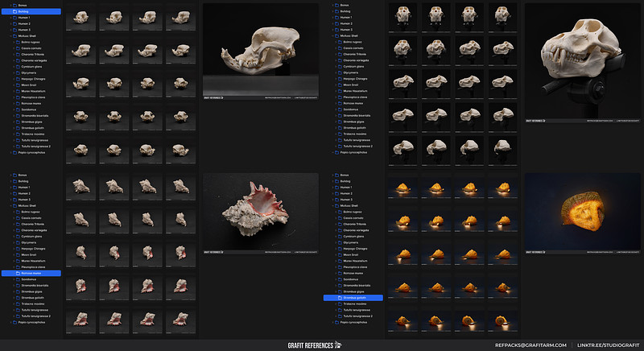Select the Cassis cornuta label in the orange shell panel
Image resolution: width=644 pixels, height=351 pixels.
pyautogui.click(x=353, y=218)
